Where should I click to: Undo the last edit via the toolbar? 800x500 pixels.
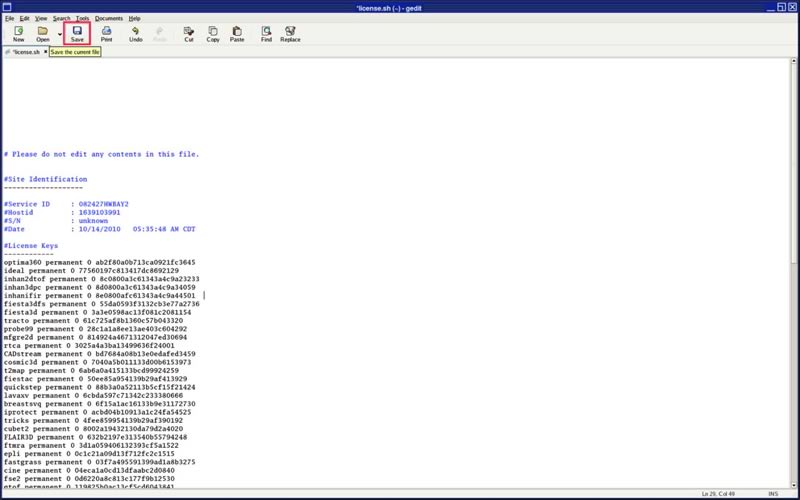click(135, 34)
